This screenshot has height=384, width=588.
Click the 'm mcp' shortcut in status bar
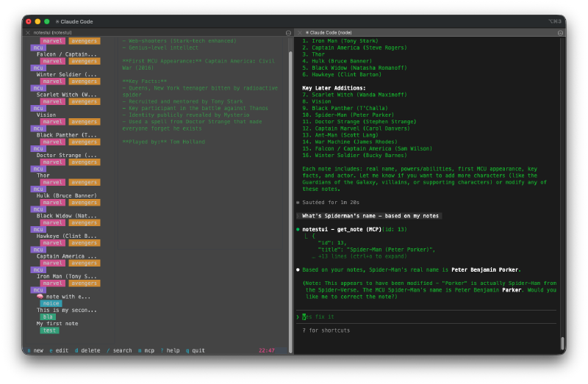click(x=146, y=351)
